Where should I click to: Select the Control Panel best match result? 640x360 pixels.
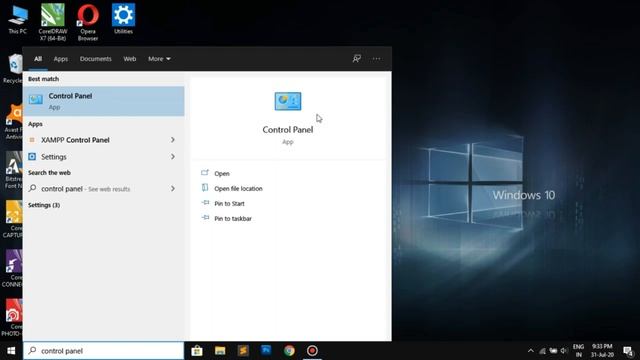(x=104, y=101)
